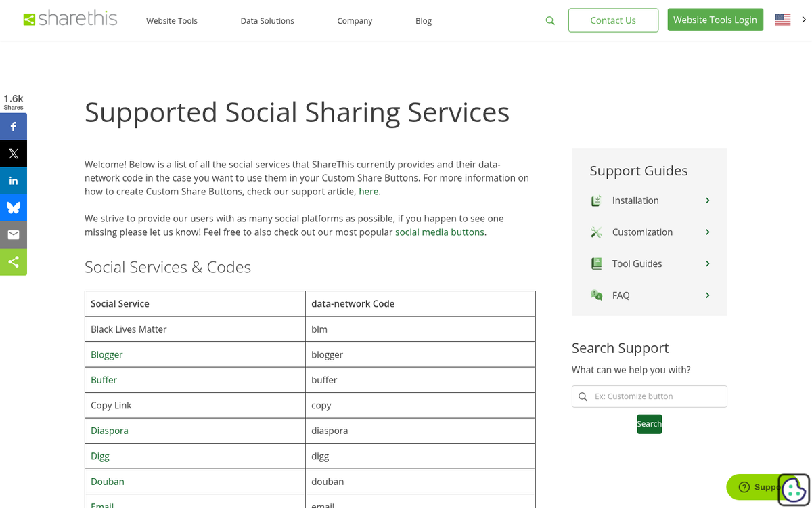Open search using the magnifier icon
812x508 pixels.
coord(550,20)
